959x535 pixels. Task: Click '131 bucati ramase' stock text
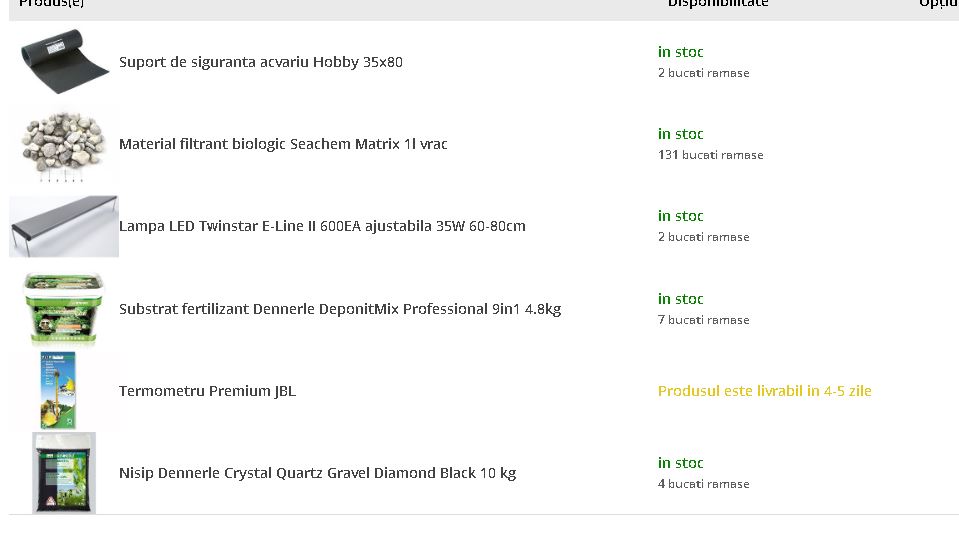[x=711, y=155]
